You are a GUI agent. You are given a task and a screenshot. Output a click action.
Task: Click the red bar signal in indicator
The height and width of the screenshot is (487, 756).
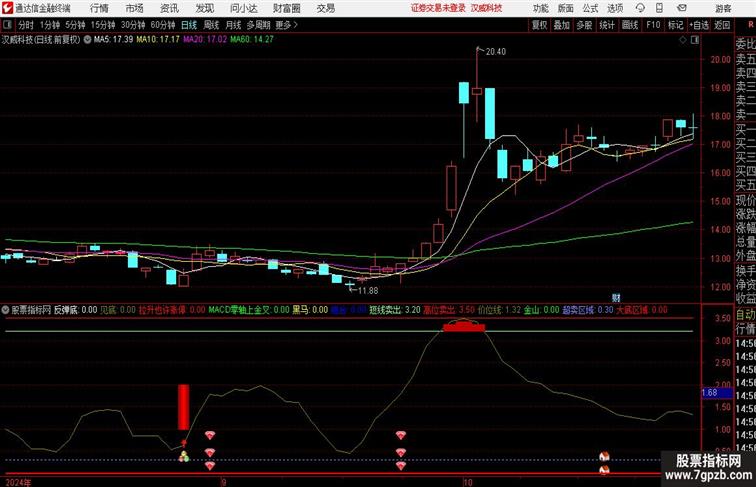point(184,407)
